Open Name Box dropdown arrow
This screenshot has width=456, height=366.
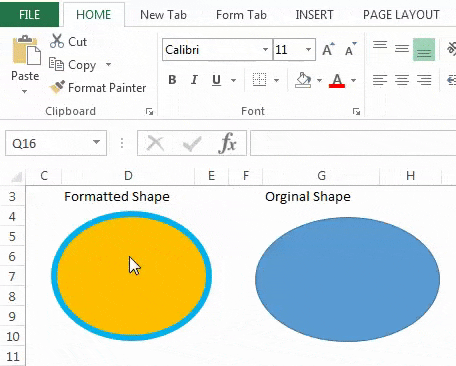96,142
